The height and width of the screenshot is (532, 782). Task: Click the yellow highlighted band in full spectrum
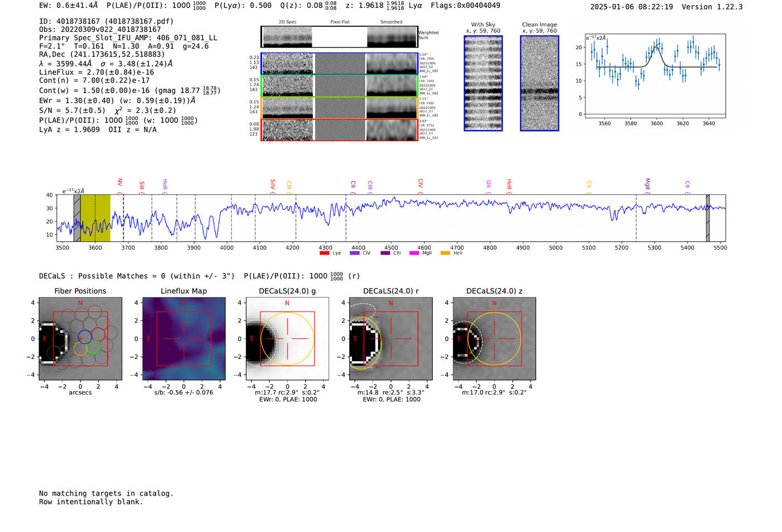(95, 218)
